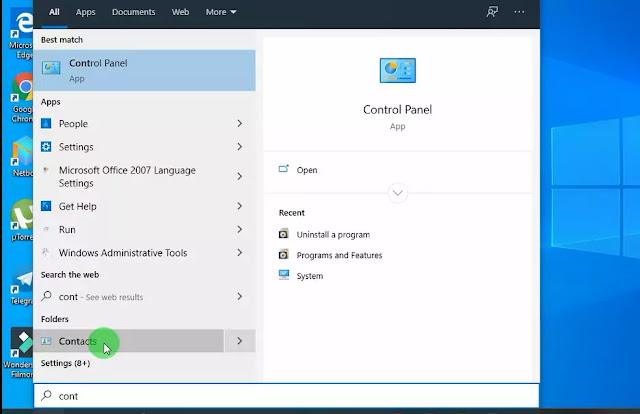Open Uninstall a program recent link
The height and width of the screenshot is (414, 640).
pyautogui.click(x=333, y=235)
